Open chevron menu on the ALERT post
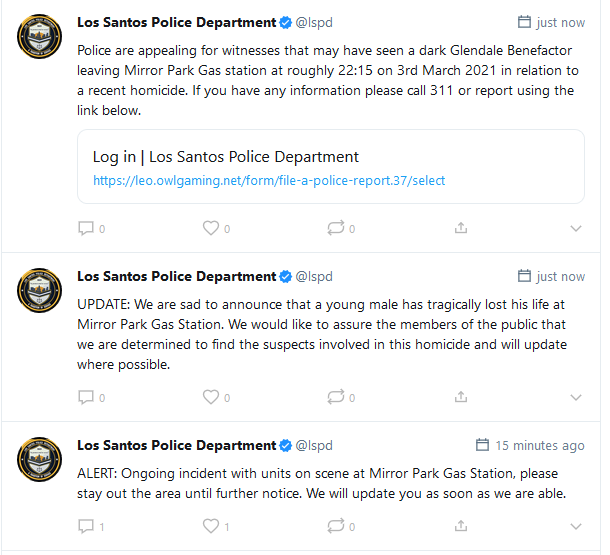Image resolution: width=610 pixels, height=555 pixels. pos(575,525)
